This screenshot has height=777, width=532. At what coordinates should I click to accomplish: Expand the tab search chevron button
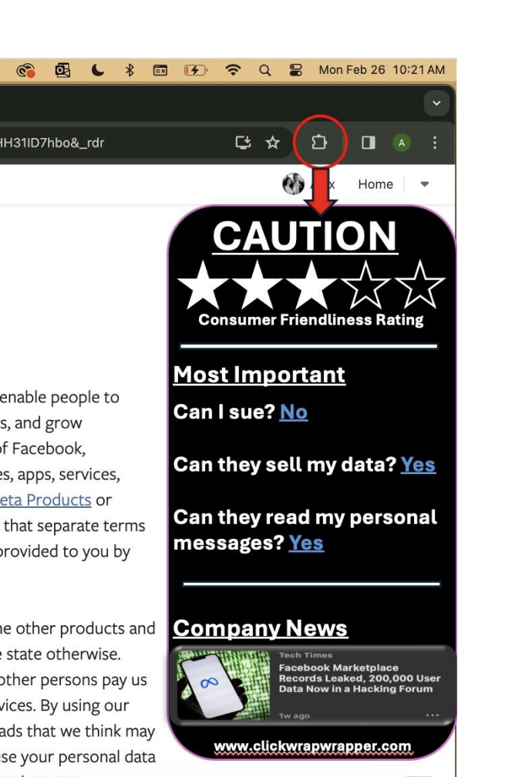pos(436,103)
